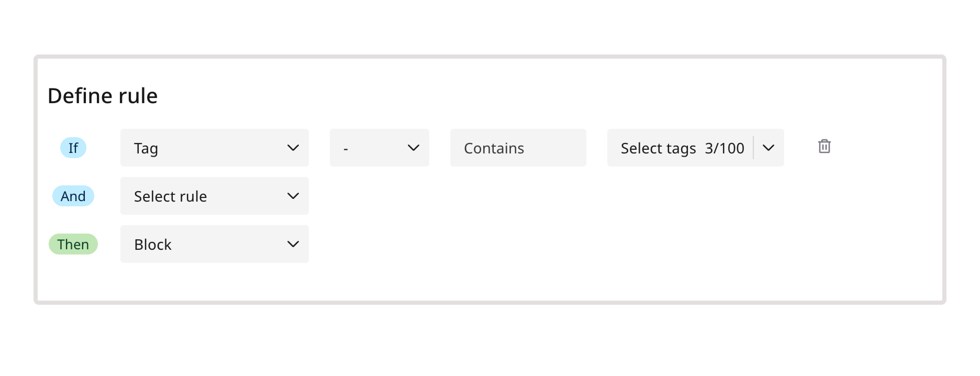Click the If condition badge

(73, 148)
